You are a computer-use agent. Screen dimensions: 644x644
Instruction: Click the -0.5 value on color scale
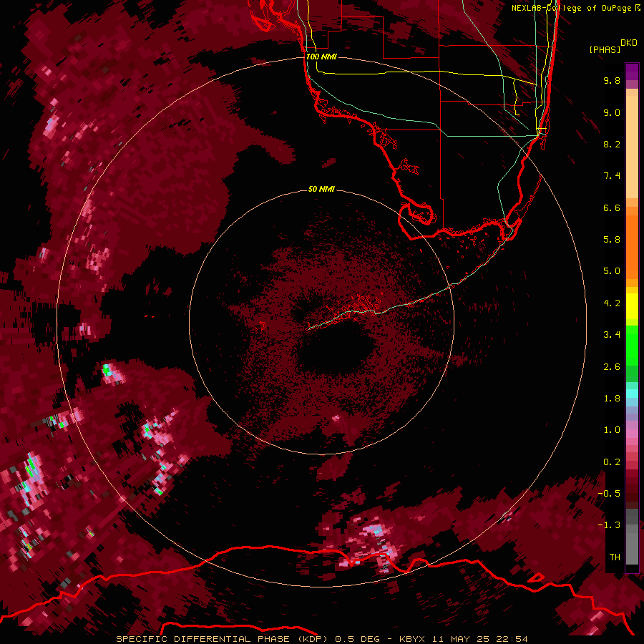(x=609, y=494)
